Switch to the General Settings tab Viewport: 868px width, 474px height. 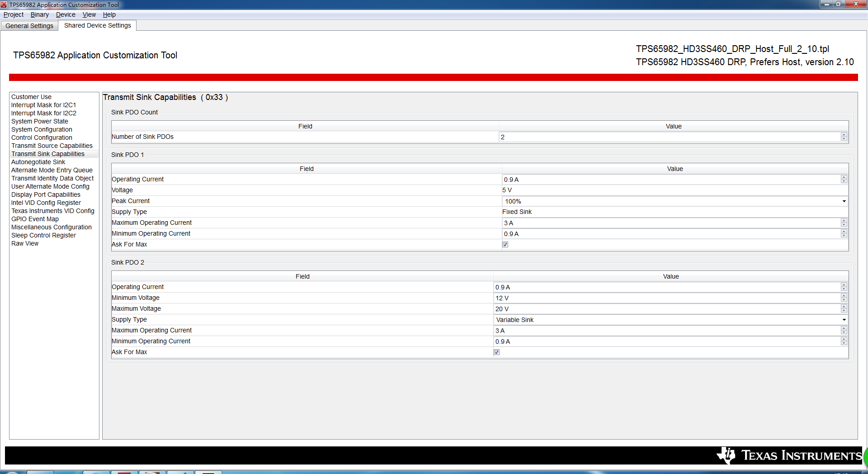tap(29, 26)
